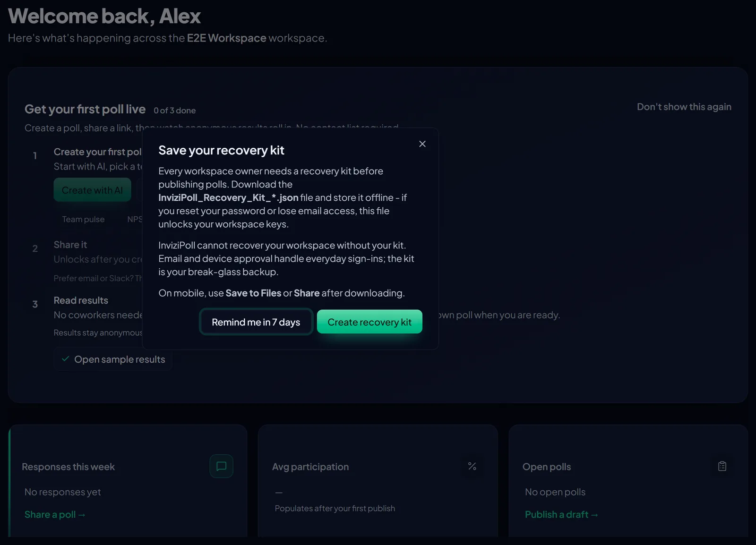Screen dimensions: 756x545
Task: Click the Save your recovery kit heading
Action: pyautogui.click(x=221, y=150)
